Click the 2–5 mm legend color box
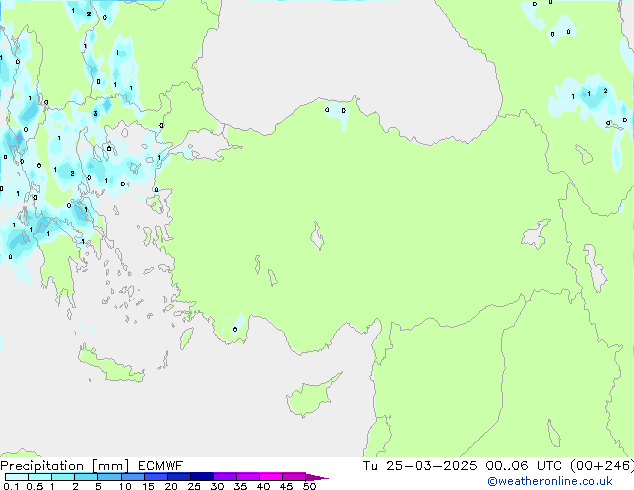Viewport: 634px width, 490px height. point(86,477)
